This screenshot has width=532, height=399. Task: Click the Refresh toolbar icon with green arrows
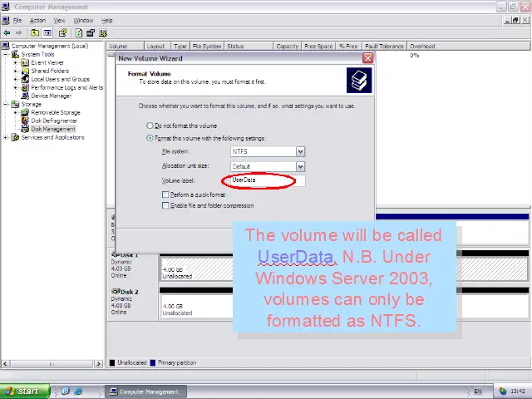[x=79, y=33]
